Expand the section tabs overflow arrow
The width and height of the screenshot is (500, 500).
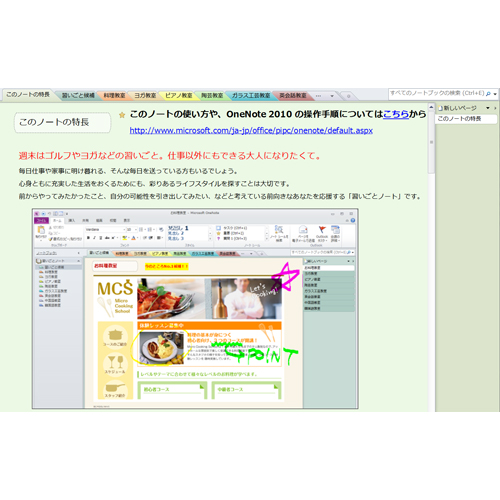pos(332,96)
